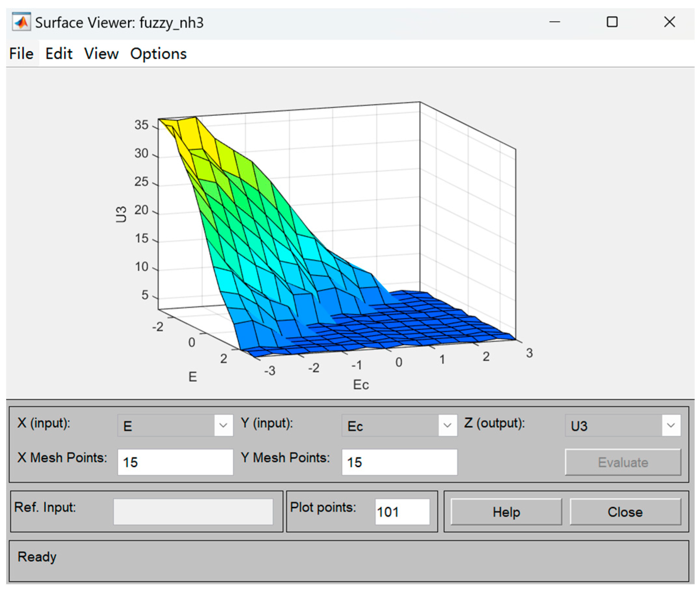Open the File menu

[21, 54]
